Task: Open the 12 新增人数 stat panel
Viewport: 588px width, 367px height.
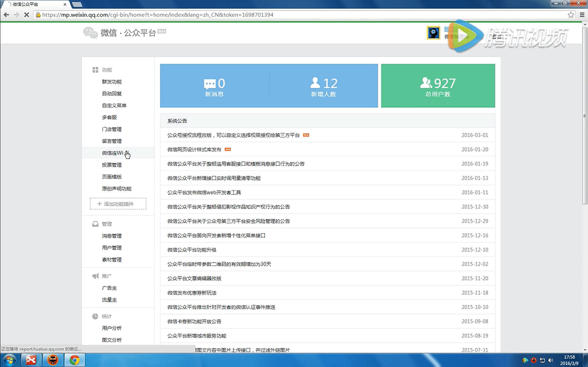Action: tap(323, 86)
